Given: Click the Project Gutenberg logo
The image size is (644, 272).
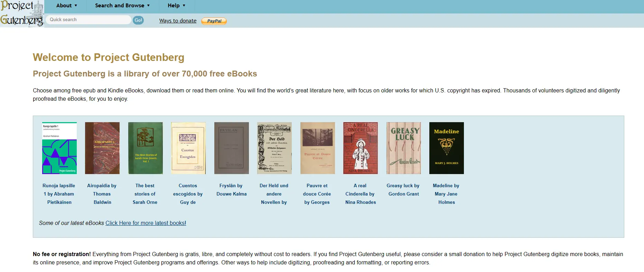Looking at the screenshot, I should 22,13.
